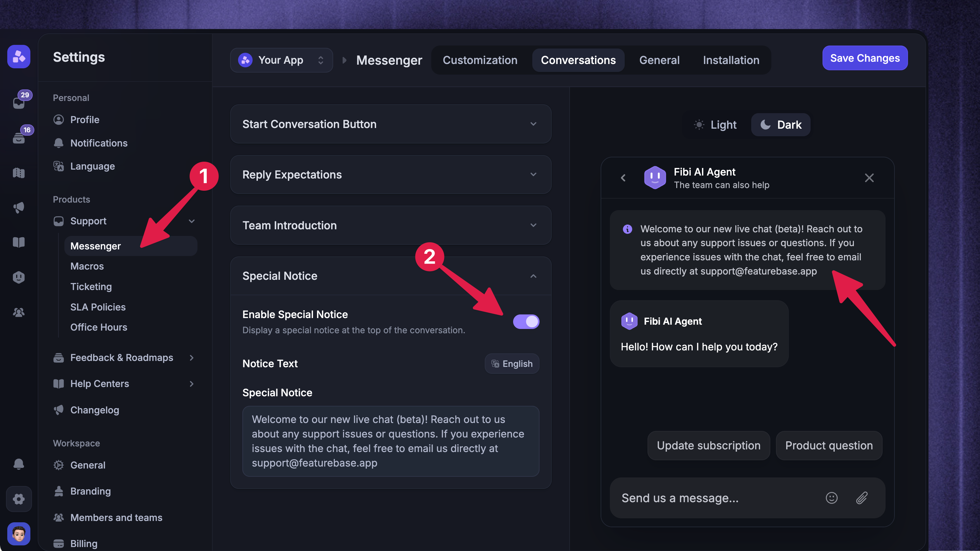Screen dimensions: 980x551
Task: Click the Update subscription quick reply
Action: click(x=709, y=445)
